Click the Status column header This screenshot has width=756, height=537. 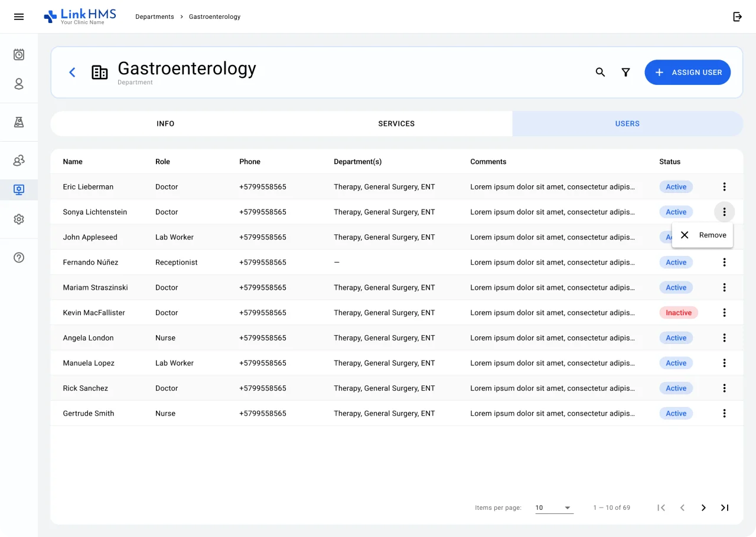click(670, 162)
